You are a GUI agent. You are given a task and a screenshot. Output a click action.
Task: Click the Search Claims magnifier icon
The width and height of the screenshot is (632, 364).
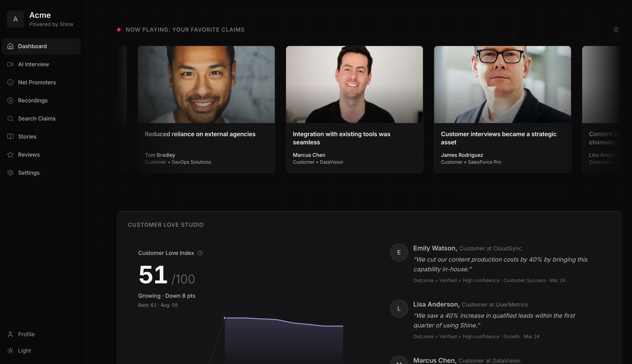(10, 119)
